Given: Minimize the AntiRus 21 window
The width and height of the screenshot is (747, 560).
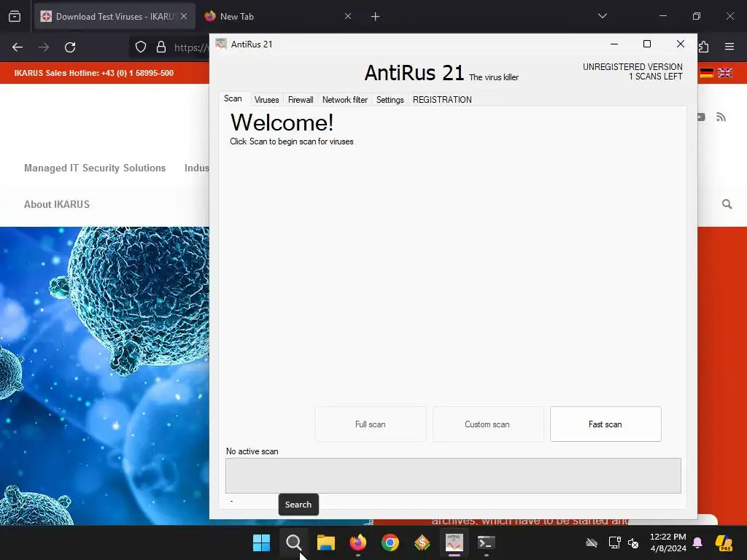Looking at the screenshot, I should coord(614,44).
